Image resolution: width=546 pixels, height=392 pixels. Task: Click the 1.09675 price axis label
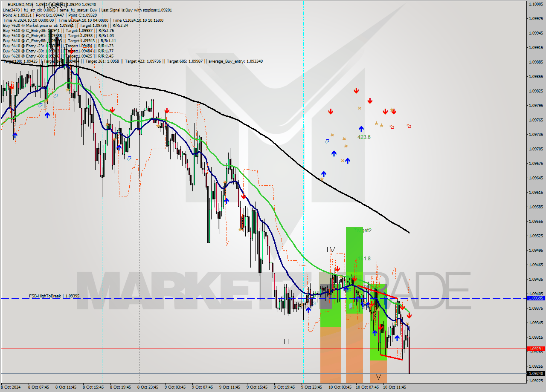tap(536, 163)
